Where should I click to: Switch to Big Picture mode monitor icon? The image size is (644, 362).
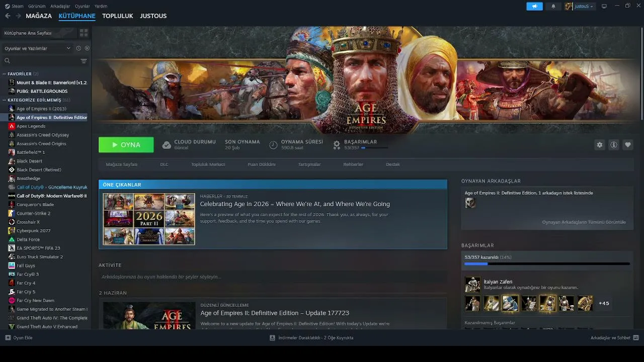pos(604,6)
